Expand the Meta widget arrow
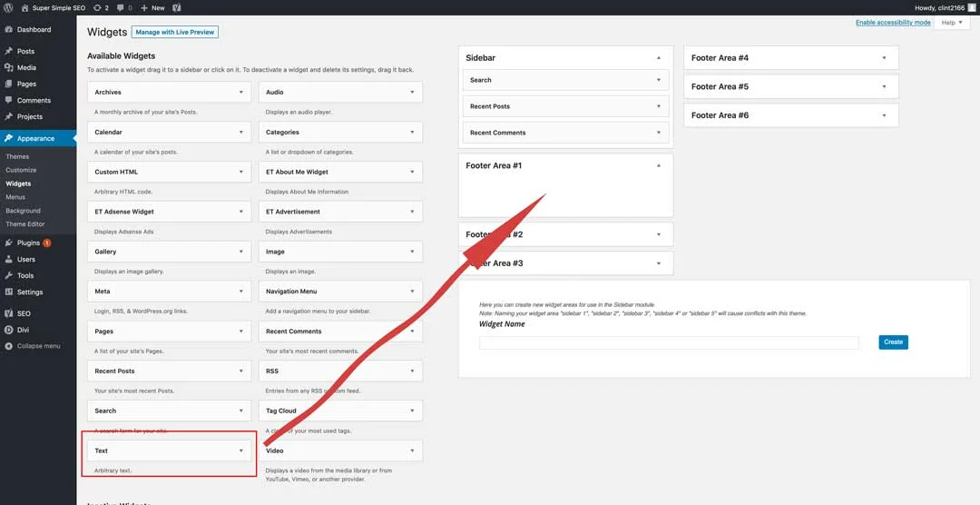 tap(241, 291)
